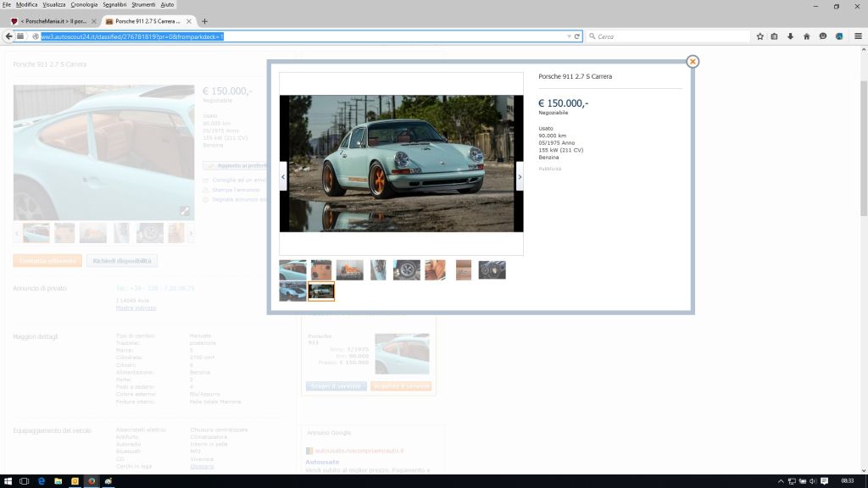Open the Windows Start menu
Image resolution: width=868 pixels, height=488 pixels.
pos(8,481)
